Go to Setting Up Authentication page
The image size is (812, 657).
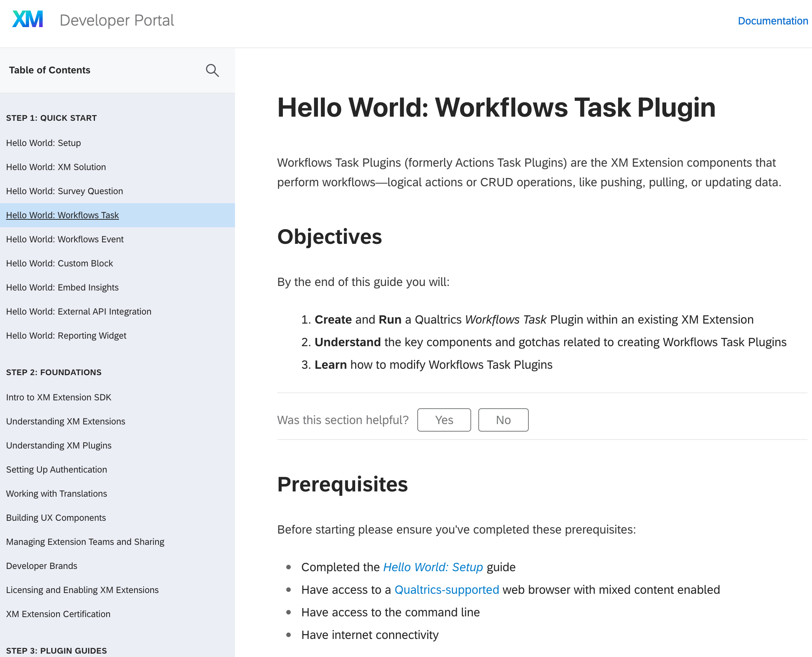pyautogui.click(x=56, y=470)
